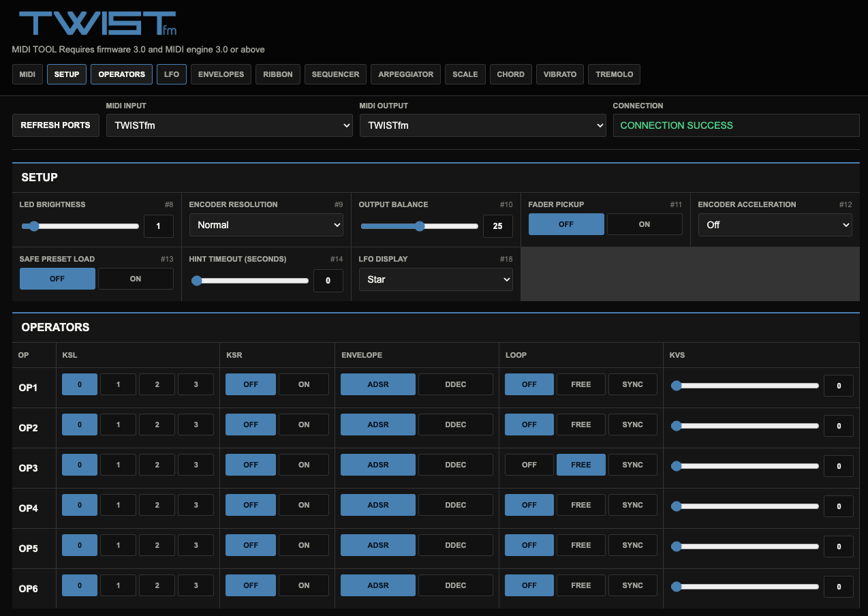Set OP5 LOOP to FREE
This screenshot has width=868, height=616.
pyautogui.click(x=581, y=545)
